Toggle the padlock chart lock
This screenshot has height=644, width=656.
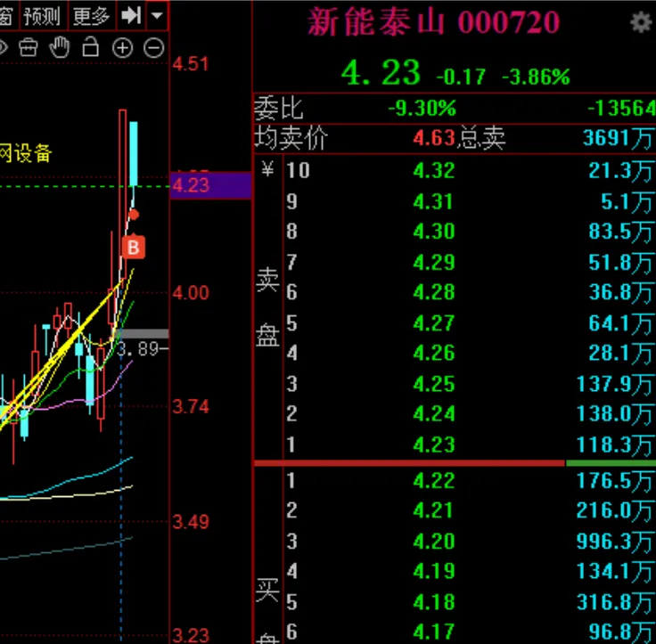[x=90, y=48]
